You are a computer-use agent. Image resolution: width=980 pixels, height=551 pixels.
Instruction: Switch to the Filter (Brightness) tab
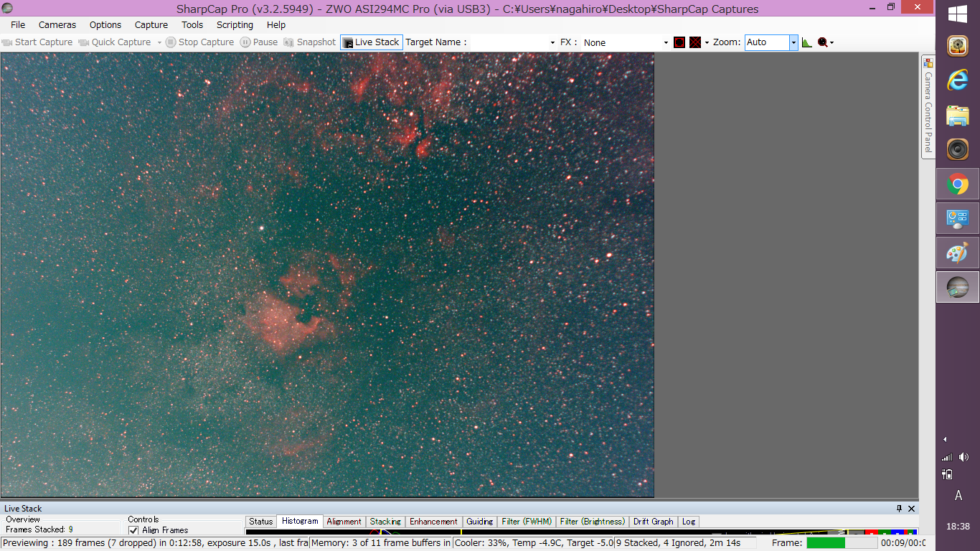coord(593,522)
